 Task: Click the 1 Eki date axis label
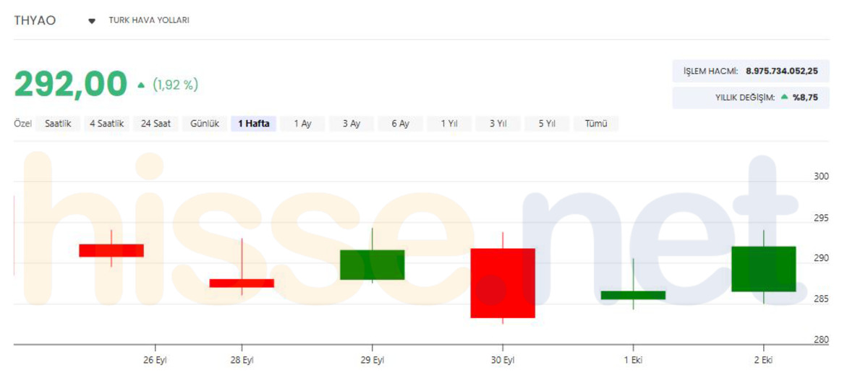[x=633, y=360]
